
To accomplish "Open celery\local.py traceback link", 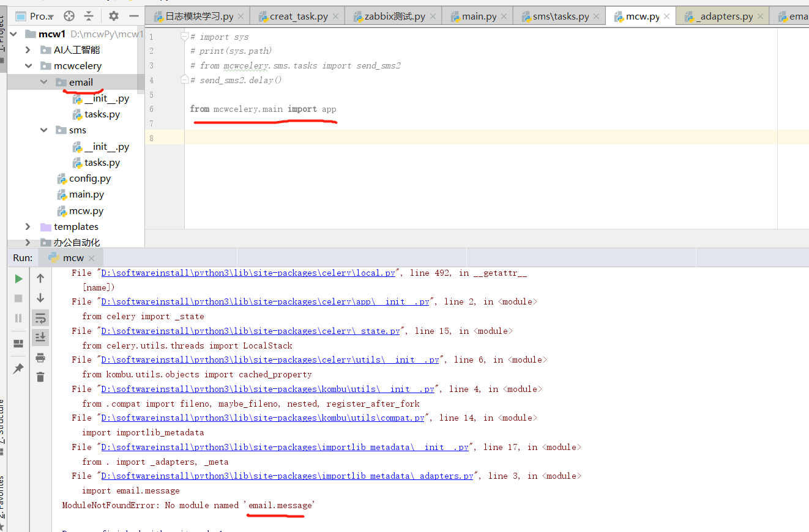I will [x=248, y=273].
